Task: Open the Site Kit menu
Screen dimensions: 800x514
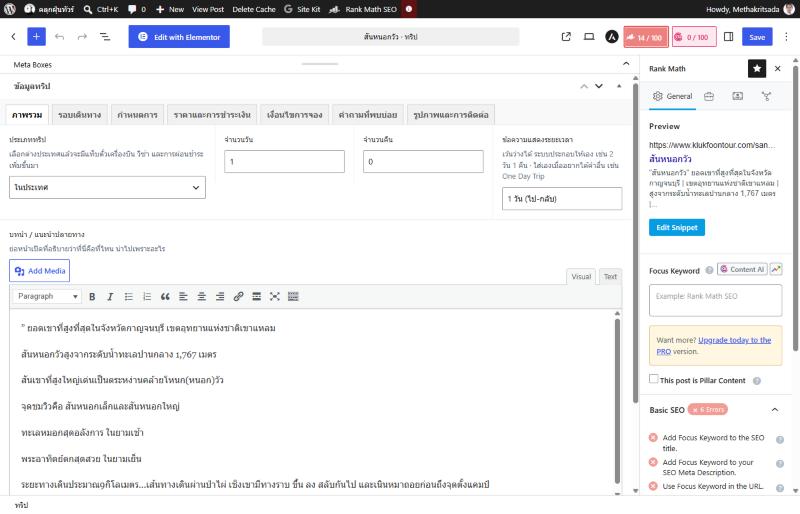Action: [302, 9]
